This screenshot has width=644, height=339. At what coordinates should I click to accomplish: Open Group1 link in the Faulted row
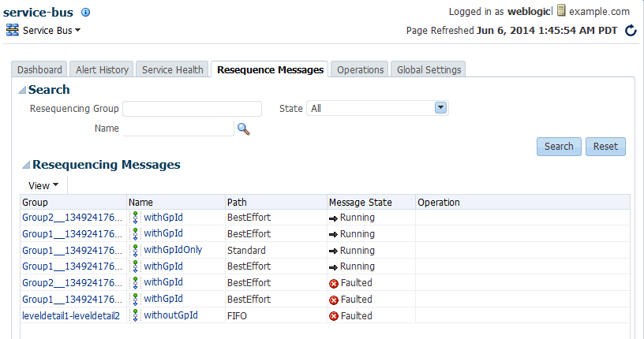[x=72, y=300]
